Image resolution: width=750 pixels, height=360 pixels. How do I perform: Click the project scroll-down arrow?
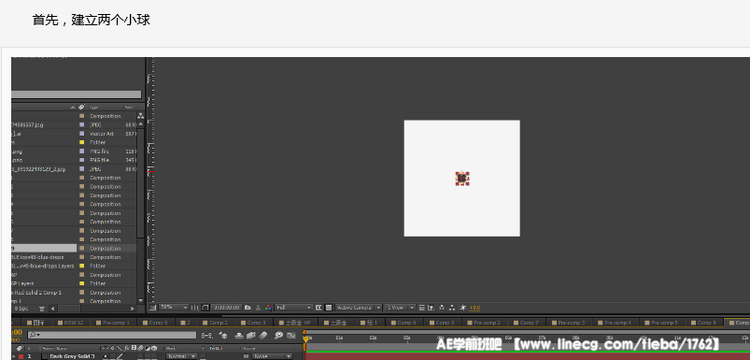click(x=140, y=301)
